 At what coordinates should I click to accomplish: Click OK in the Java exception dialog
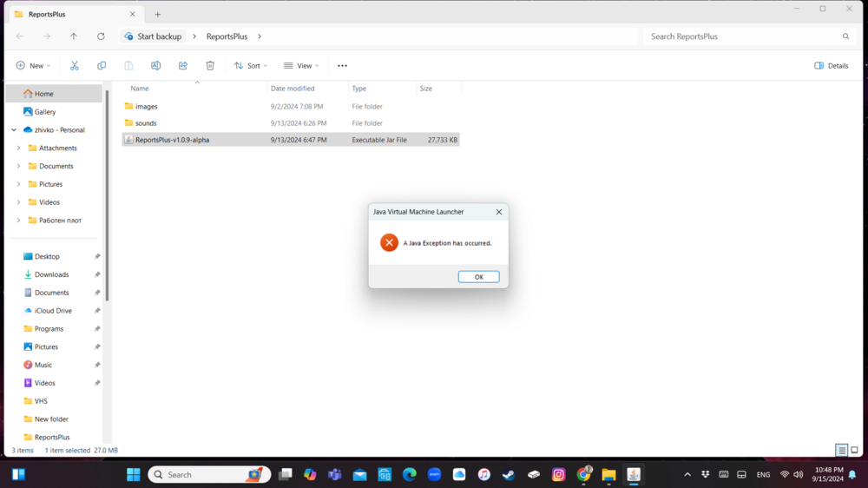coord(479,277)
